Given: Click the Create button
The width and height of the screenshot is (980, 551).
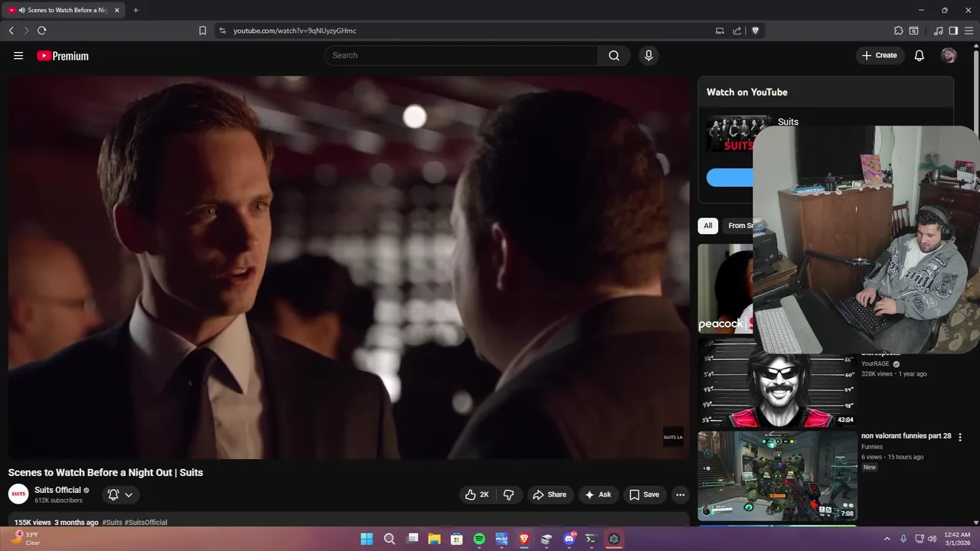Looking at the screenshot, I should point(880,55).
